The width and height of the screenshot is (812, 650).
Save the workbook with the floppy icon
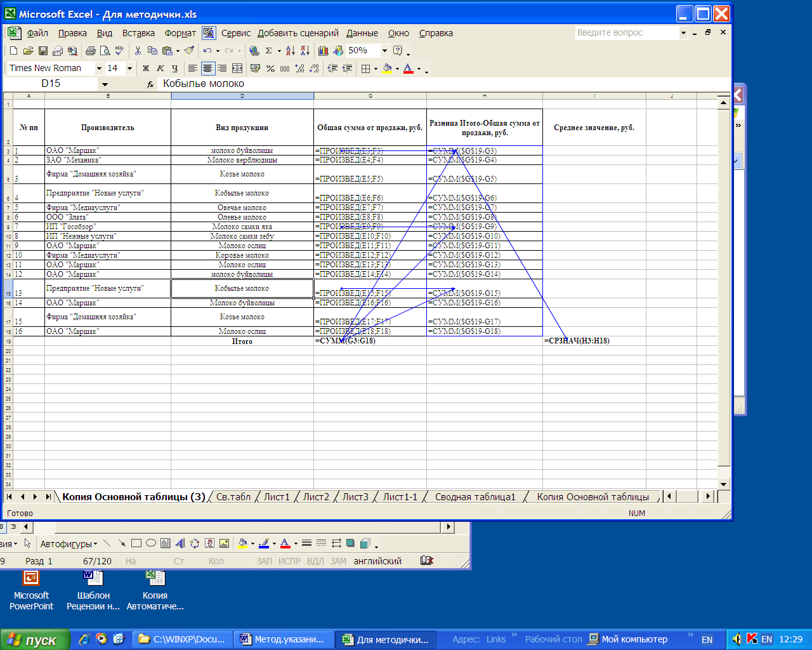43,51
